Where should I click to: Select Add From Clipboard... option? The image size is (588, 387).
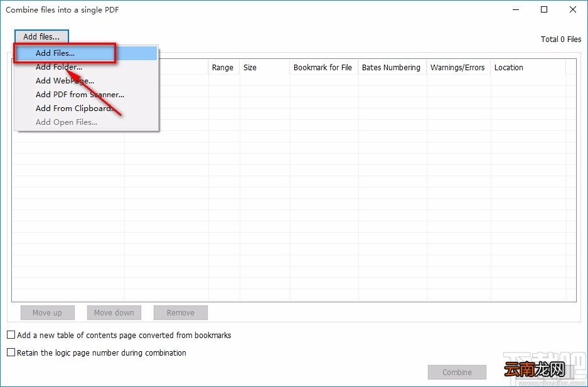[x=86, y=109]
